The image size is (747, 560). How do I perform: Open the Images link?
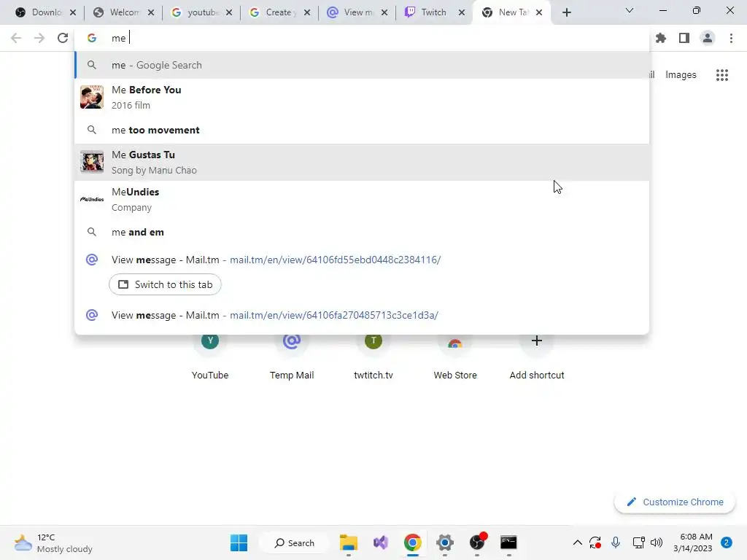pyautogui.click(x=681, y=75)
